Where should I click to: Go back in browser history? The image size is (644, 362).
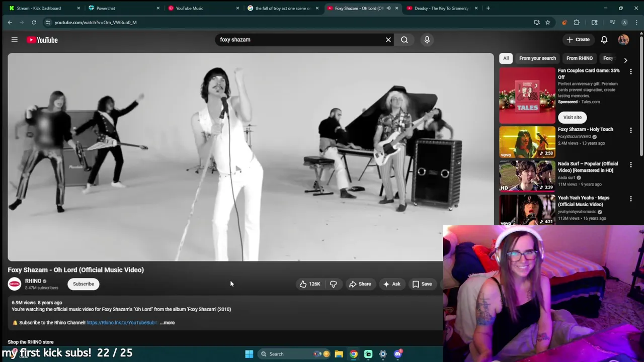click(10, 22)
